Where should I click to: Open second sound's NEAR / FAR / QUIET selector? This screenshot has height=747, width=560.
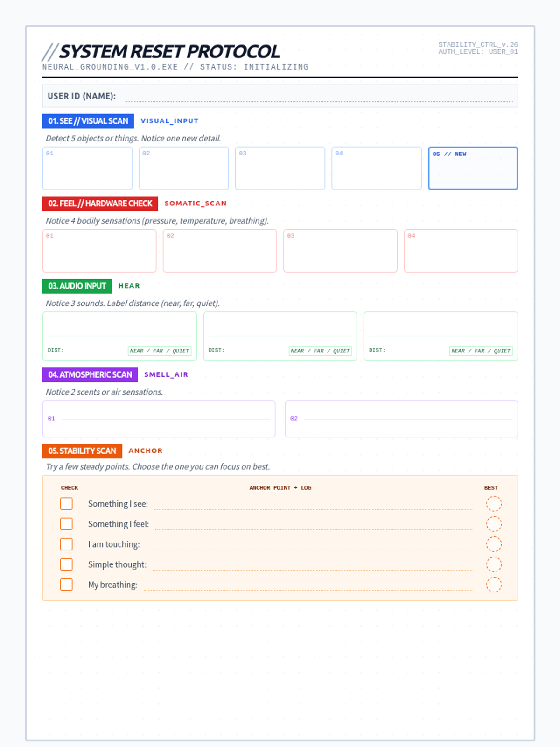320,351
